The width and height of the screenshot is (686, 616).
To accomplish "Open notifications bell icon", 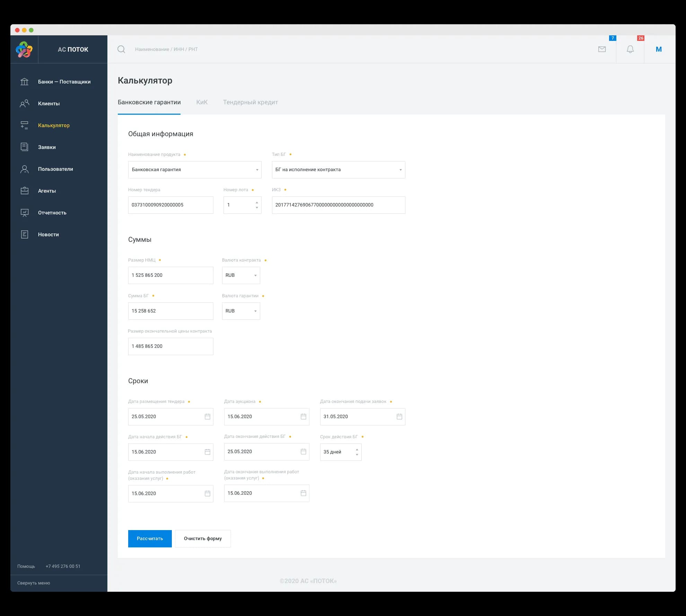I will pos(630,49).
